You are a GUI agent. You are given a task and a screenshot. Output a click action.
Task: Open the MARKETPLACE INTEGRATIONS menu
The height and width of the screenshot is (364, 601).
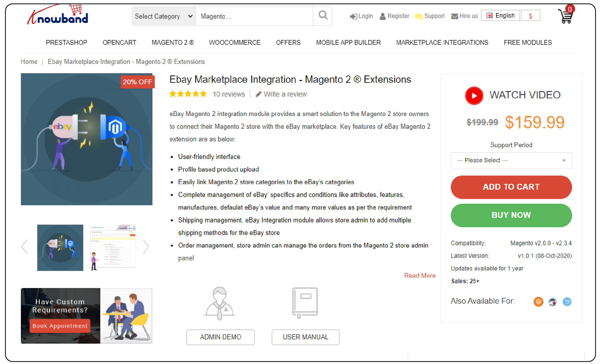coord(442,43)
